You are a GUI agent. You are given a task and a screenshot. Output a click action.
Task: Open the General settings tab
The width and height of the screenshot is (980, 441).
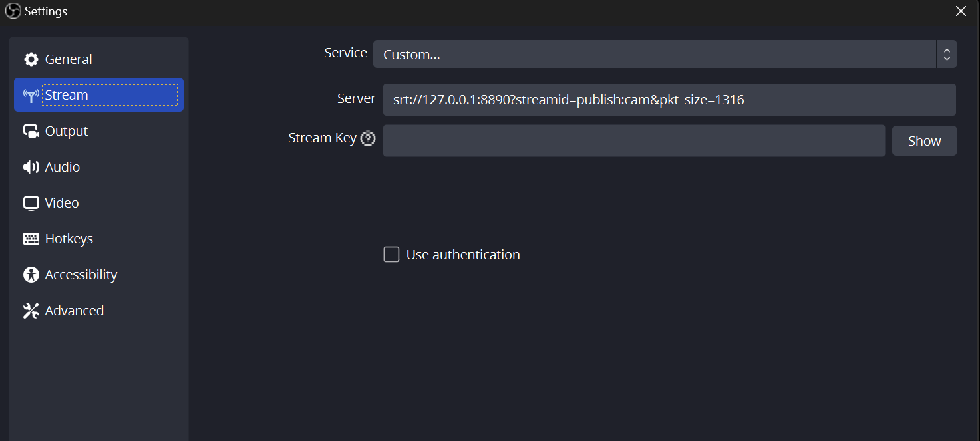(x=98, y=59)
